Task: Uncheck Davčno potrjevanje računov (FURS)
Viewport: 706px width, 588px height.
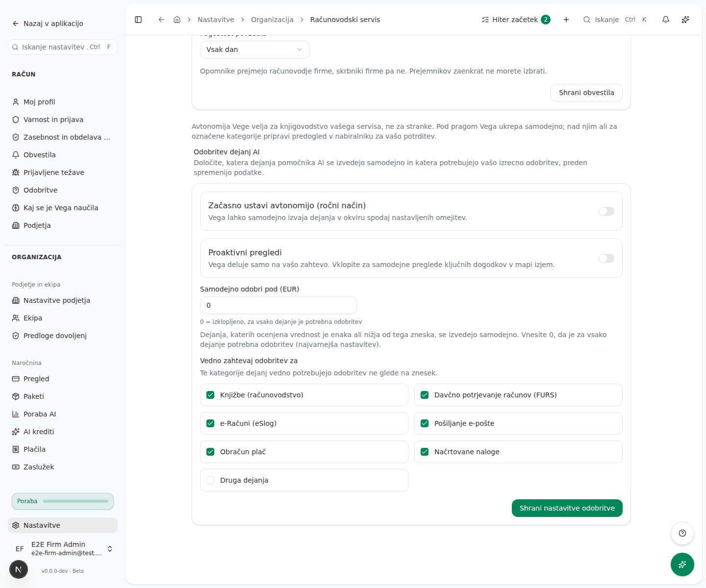Action: click(425, 395)
